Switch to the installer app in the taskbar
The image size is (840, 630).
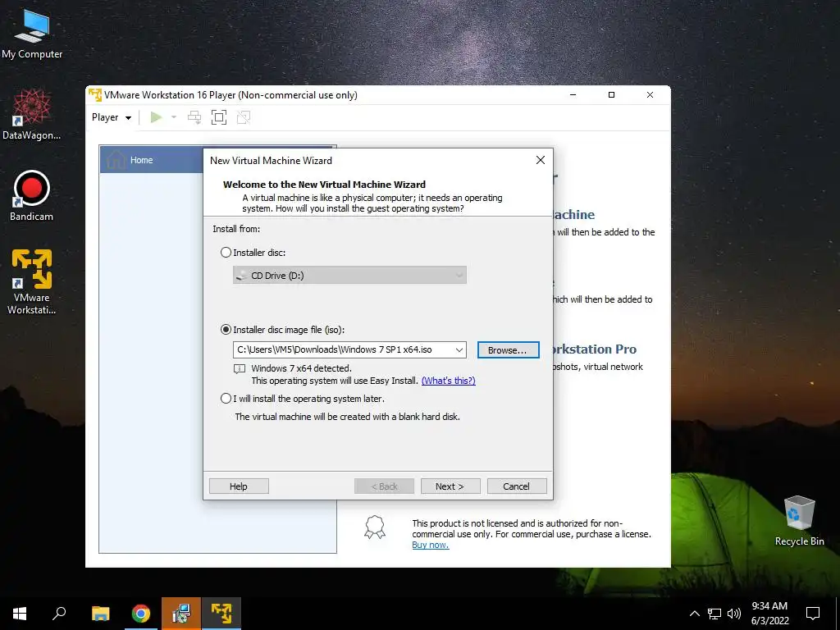[x=181, y=614]
